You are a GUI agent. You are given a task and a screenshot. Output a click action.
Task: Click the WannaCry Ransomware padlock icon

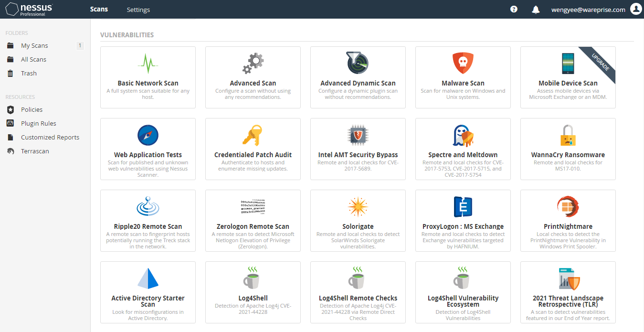coord(568,135)
